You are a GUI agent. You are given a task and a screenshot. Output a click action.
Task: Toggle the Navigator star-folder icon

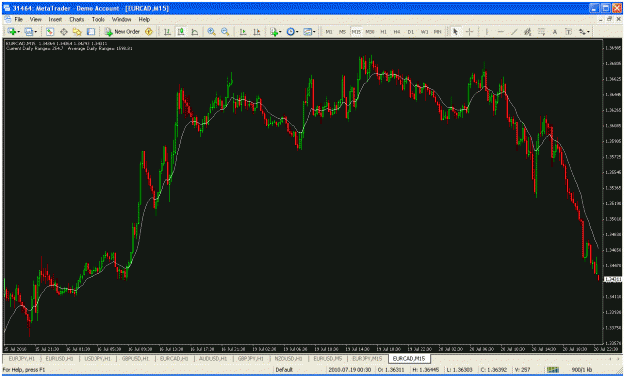pyautogui.click(x=77, y=31)
